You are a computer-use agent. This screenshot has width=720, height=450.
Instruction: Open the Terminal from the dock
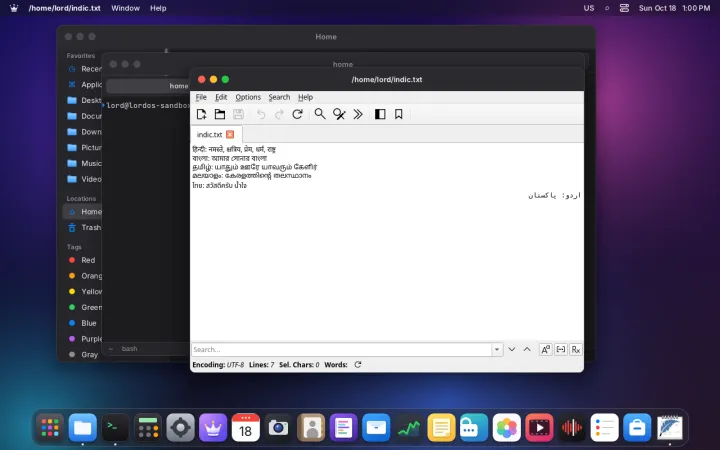pos(115,428)
